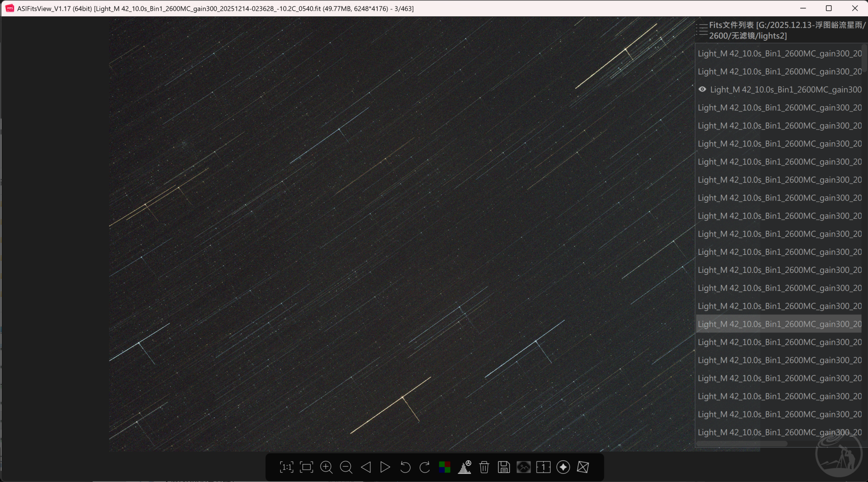Click the horizontal scrollbar under the file list
Image resolution: width=868 pixels, height=482 pixels.
pyautogui.click(x=741, y=444)
